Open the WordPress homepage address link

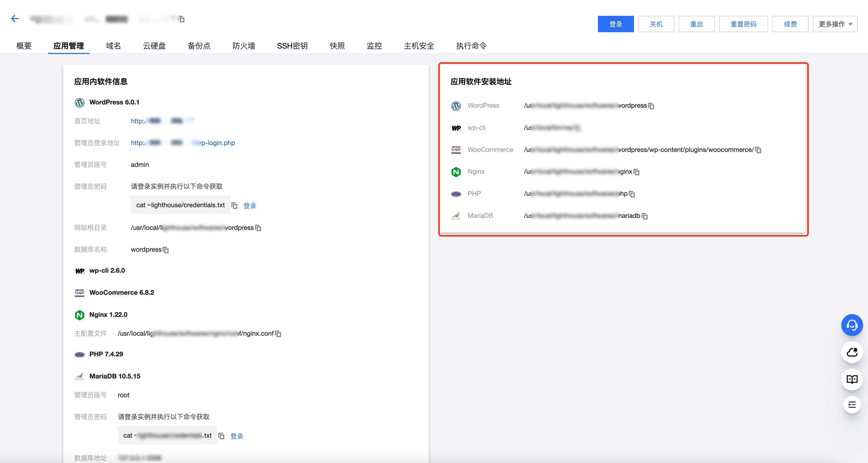click(163, 121)
